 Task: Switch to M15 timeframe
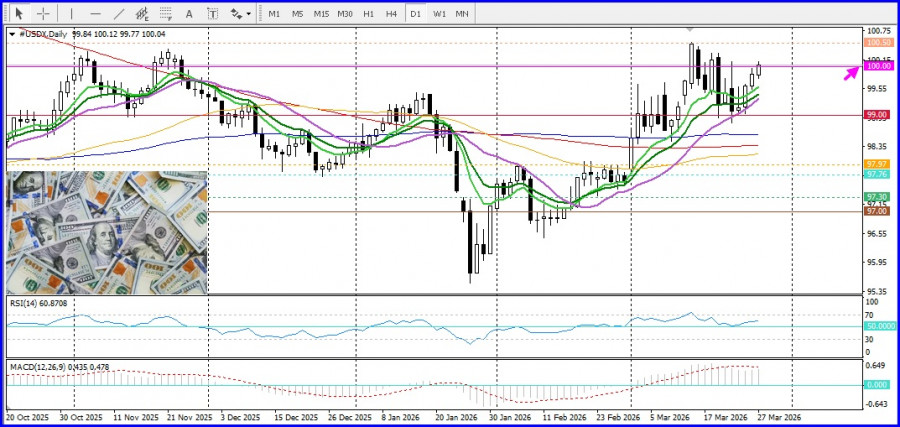pyautogui.click(x=321, y=14)
